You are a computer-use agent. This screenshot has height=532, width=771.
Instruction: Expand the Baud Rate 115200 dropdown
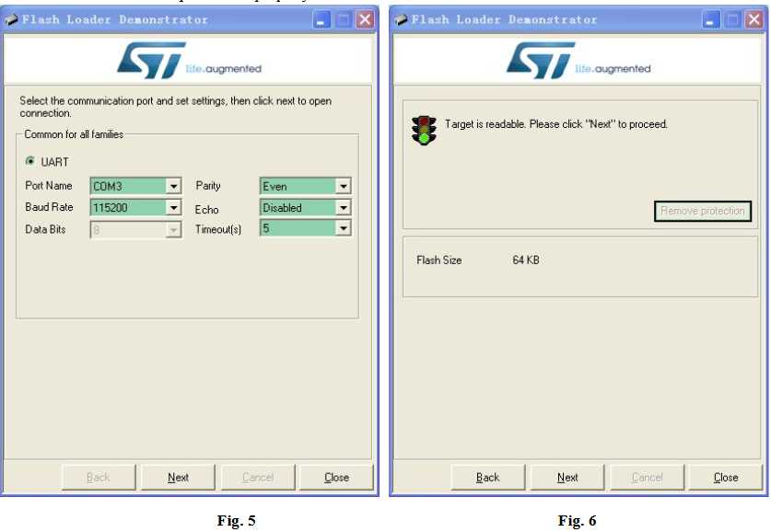pos(135,207)
